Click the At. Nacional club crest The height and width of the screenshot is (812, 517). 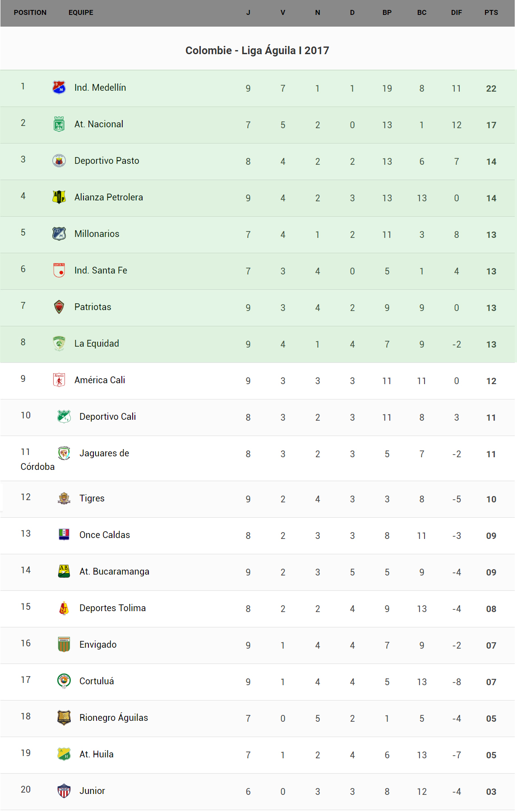click(59, 124)
